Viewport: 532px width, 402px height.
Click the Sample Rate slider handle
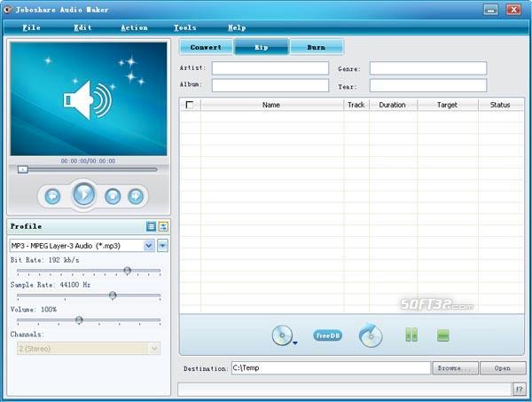coord(113,296)
